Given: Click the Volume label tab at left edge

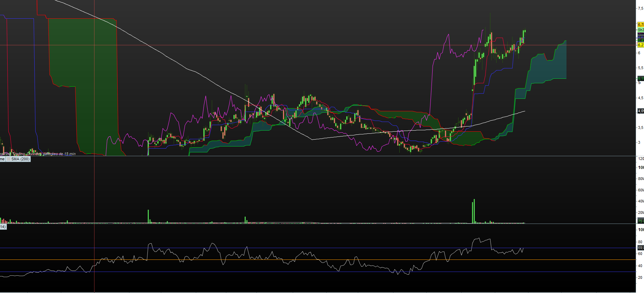Looking at the screenshot, I should click(x=2, y=159).
